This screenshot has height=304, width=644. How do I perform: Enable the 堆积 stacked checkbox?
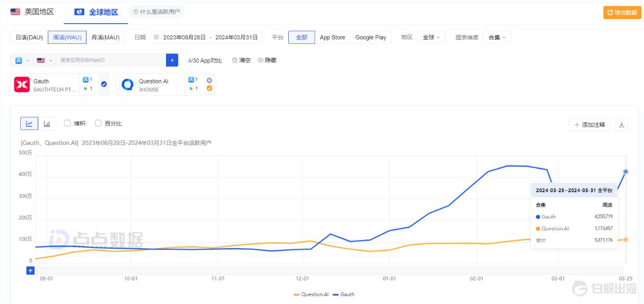pyautogui.click(x=67, y=123)
